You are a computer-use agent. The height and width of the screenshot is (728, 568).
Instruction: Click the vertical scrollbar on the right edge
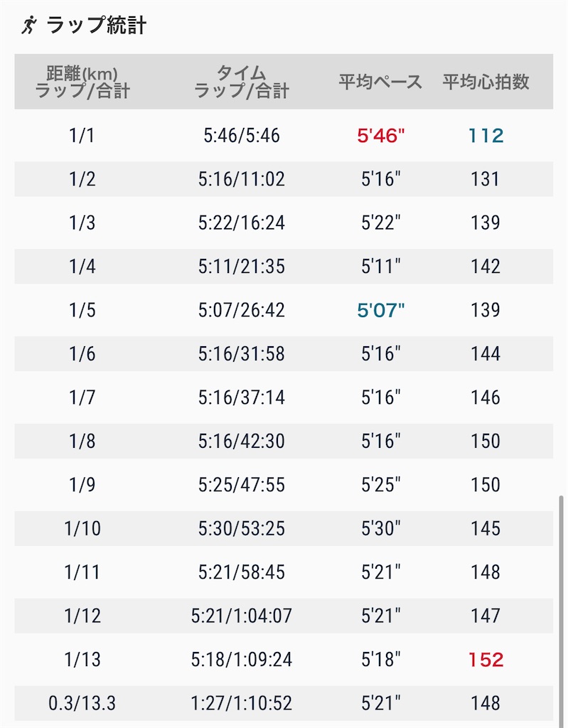(562, 604)
